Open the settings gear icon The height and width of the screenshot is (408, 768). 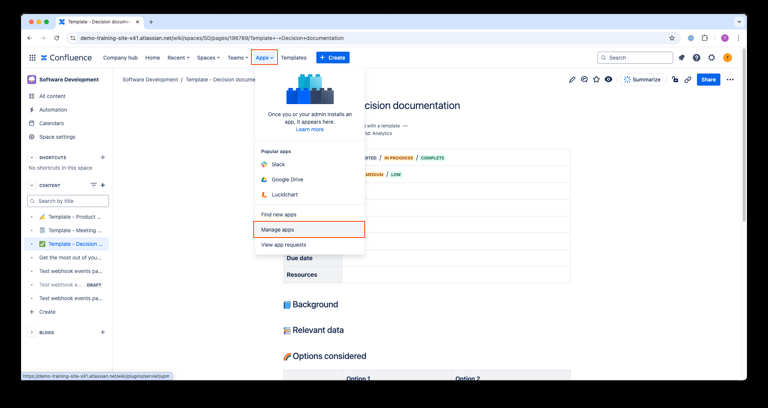(x=712, y=58)
